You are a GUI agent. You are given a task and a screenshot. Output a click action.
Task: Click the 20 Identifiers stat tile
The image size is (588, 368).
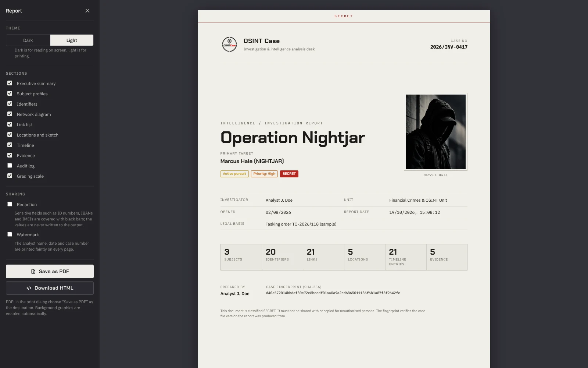click(x=282, y=257)
